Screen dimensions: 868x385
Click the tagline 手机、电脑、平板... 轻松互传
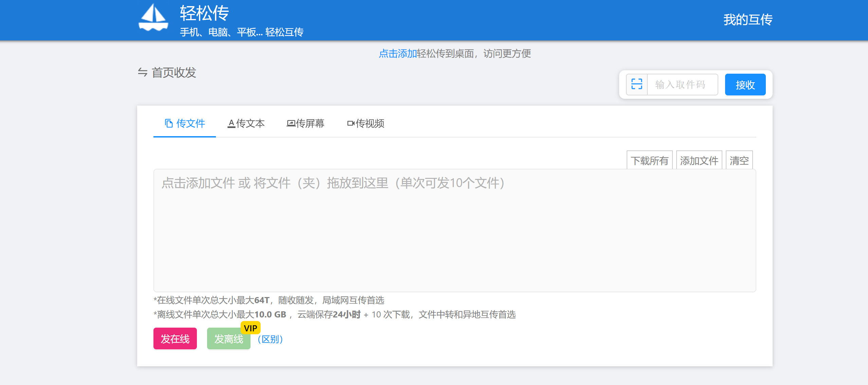(x=242, y=32)
